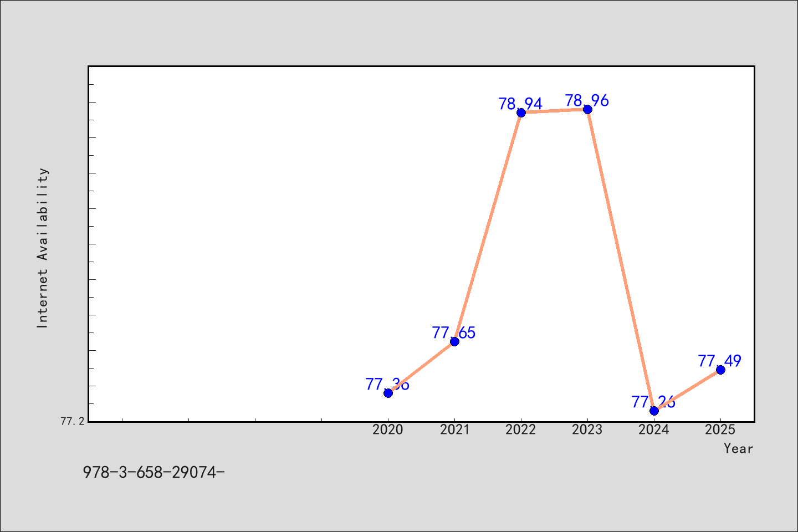Click the 2024 data point marker
The image size is (798, 532).
point(654,411)
